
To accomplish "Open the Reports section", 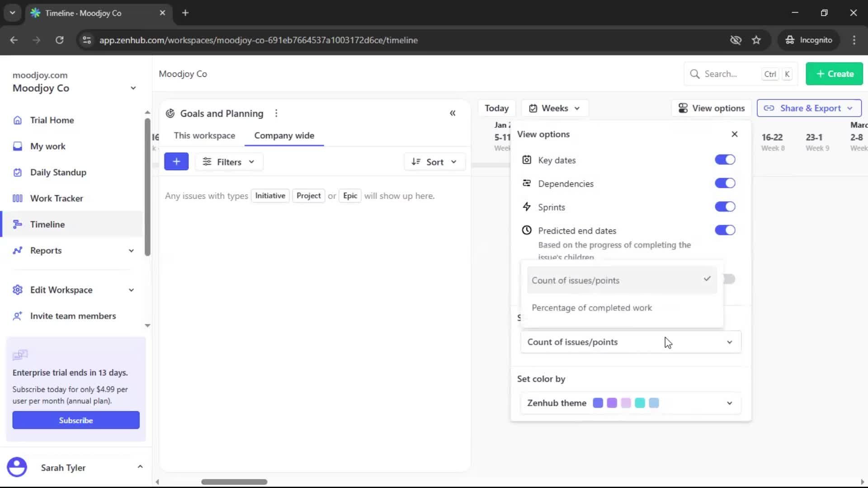I will pyautogui.click(x=46, y=250).
